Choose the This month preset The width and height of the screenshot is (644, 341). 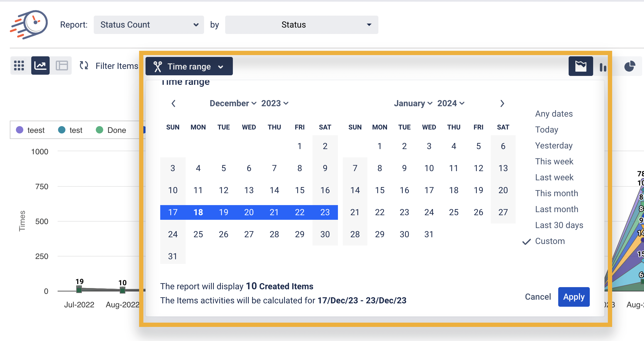[x=556, y=193]
